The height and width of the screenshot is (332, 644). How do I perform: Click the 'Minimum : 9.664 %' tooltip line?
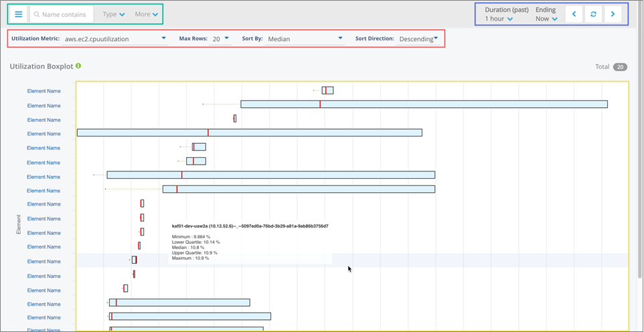(x=191, y=237)
